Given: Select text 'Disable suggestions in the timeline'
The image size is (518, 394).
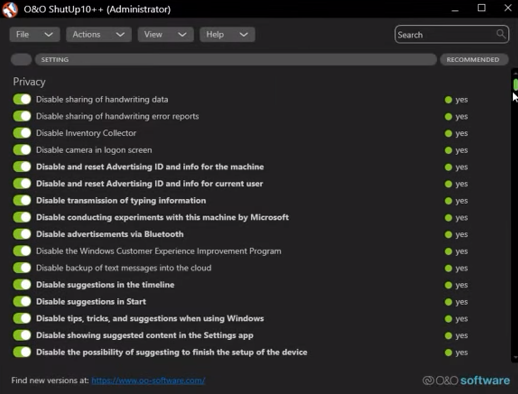Looking at the screenshot, I should pos(105,285).
